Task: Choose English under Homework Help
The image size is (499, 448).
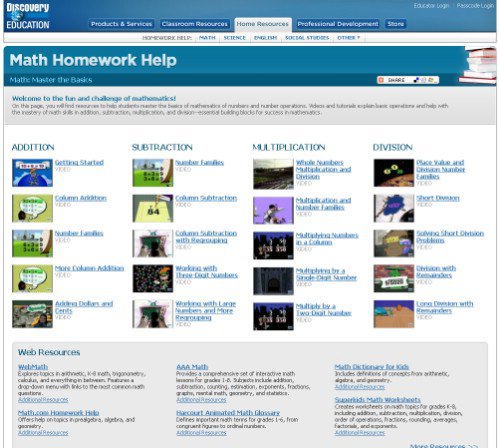Action: (265, 38)
